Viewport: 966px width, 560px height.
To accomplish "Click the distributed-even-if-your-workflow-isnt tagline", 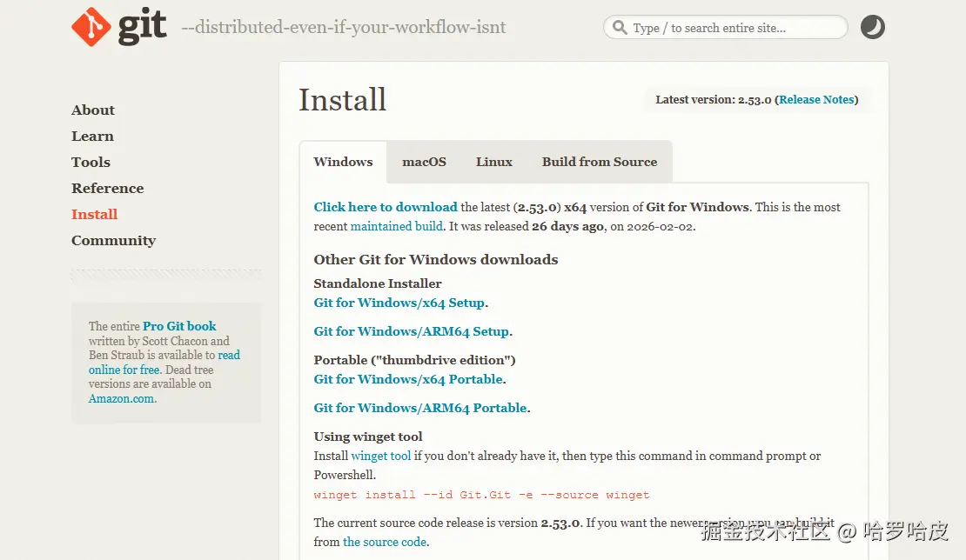I will (x=344, y=28).
